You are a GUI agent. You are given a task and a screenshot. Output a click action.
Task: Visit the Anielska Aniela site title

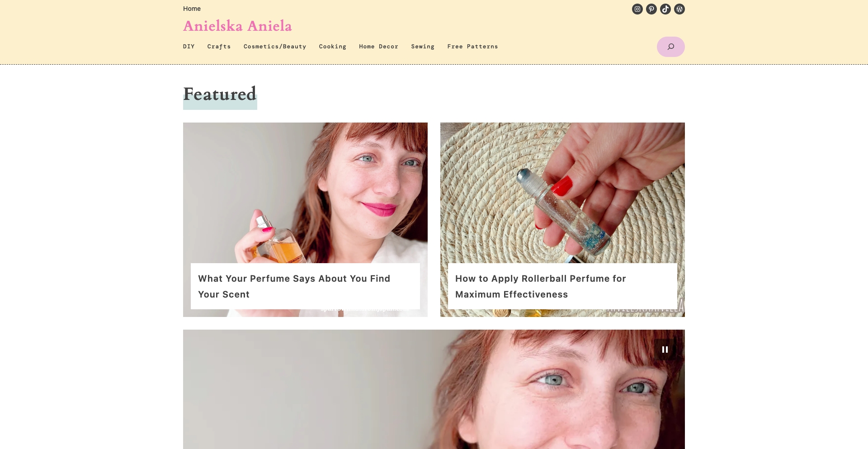(x=237, y=26)
